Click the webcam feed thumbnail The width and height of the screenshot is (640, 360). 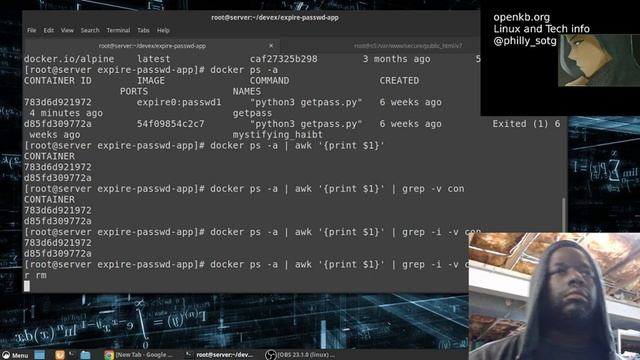click(554, 296)
